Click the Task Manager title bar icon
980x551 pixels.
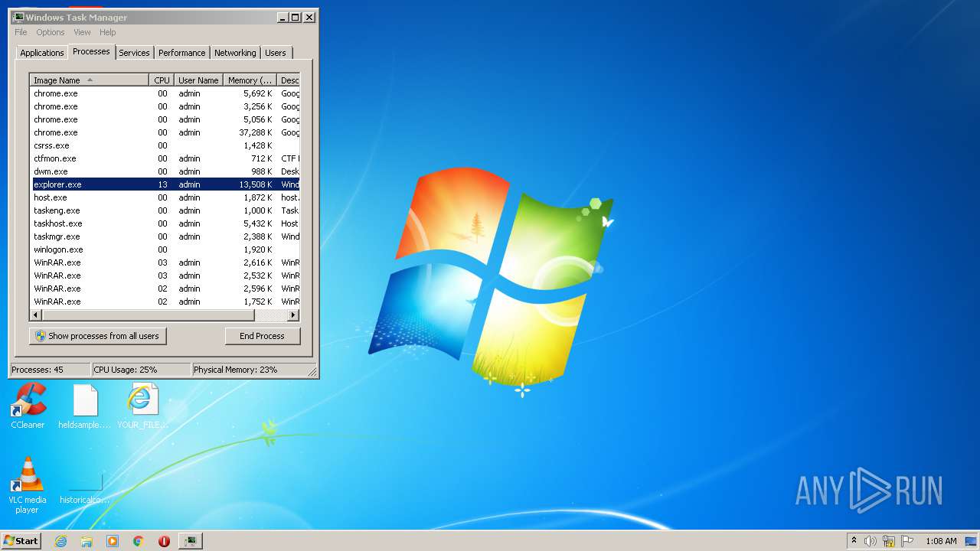[18, 17]
